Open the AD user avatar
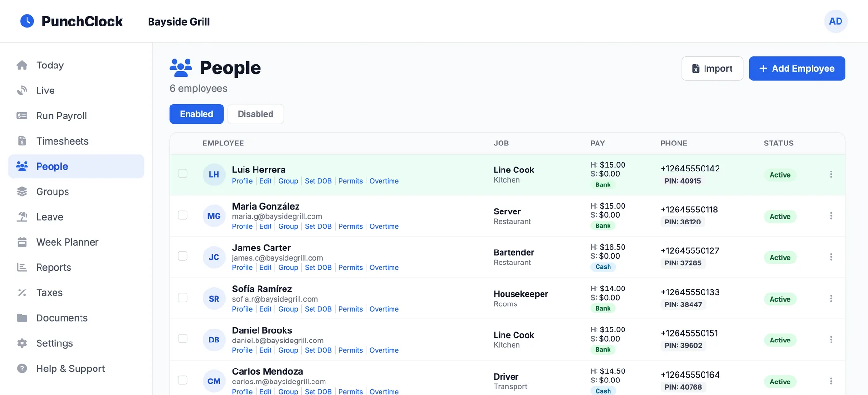This screenshot has width=868, height=395. (836, 21)
